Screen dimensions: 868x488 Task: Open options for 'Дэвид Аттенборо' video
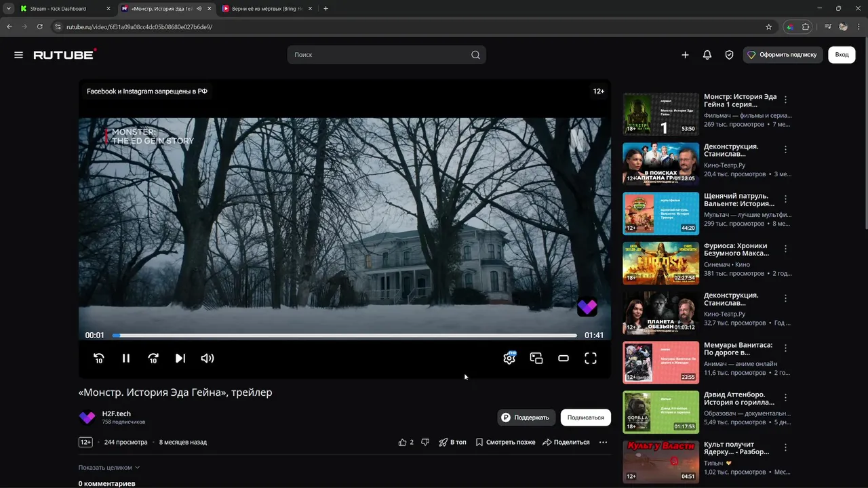(786, 398)
